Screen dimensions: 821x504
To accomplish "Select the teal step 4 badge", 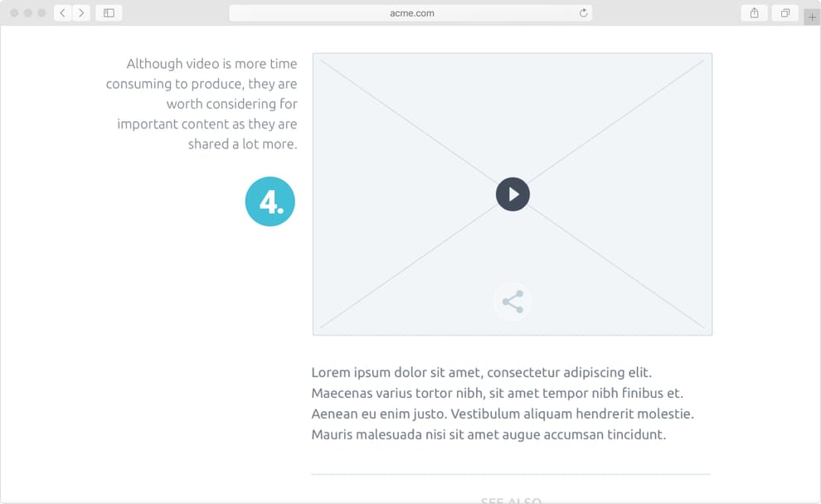I will (270, 201).
